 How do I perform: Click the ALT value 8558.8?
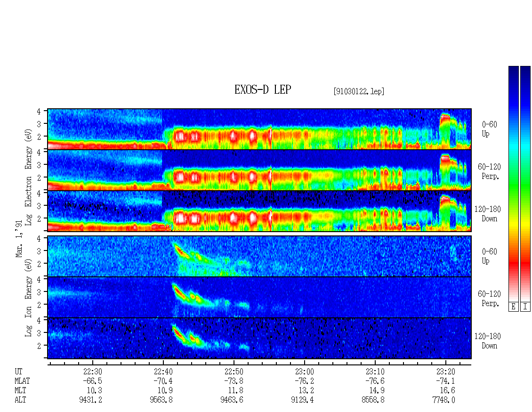tap(373, 400)
